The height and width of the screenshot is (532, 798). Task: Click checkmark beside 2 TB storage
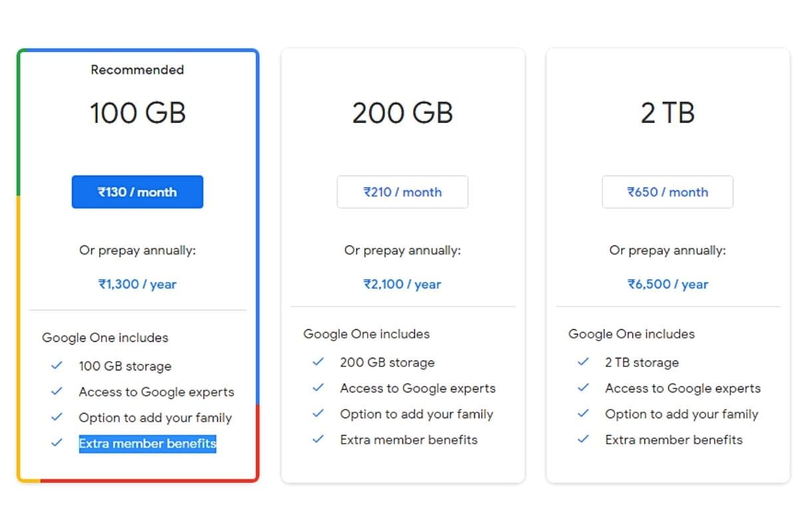pos(583,362)
